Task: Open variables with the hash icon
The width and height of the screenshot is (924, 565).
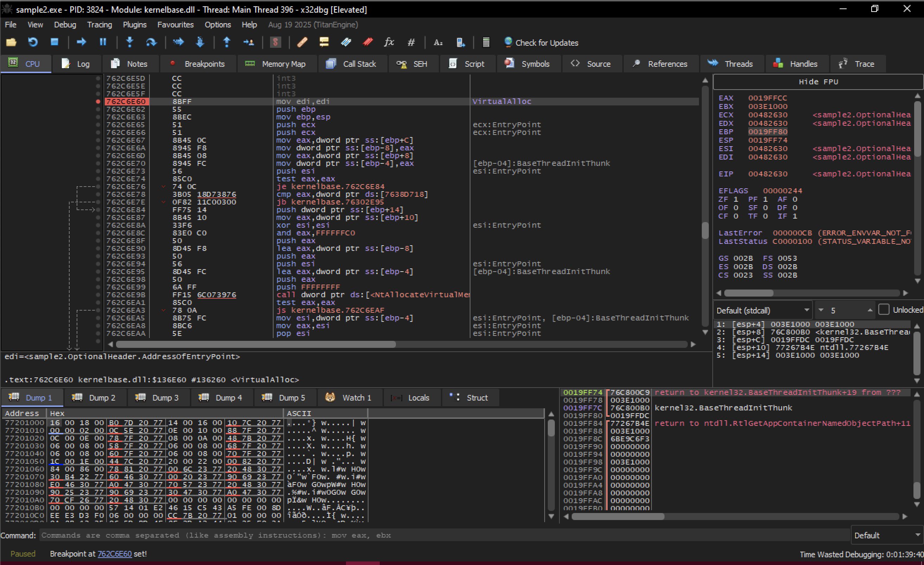Action: [411, 42]
